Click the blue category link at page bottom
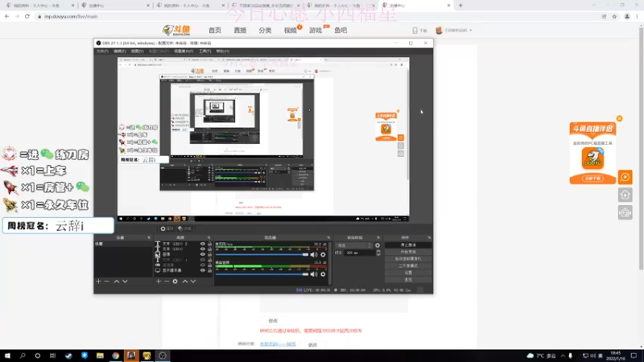Viewport: 644px width, 362px height. click(278, 344)
